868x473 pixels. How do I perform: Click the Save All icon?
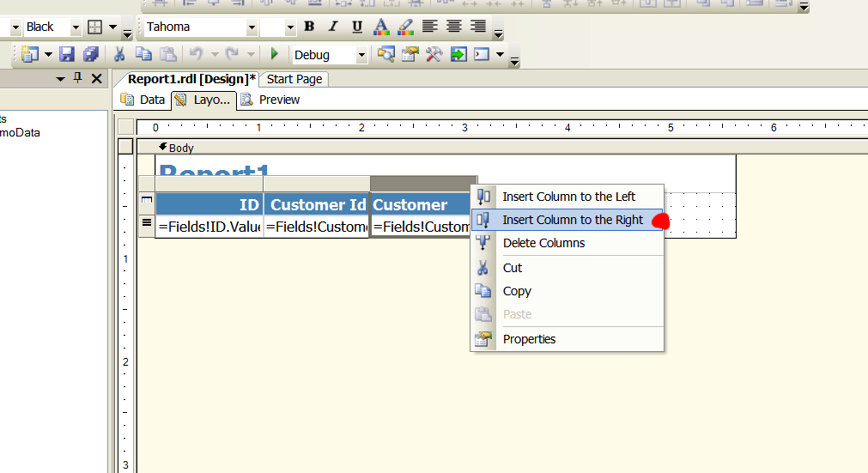tap(91, 54)
